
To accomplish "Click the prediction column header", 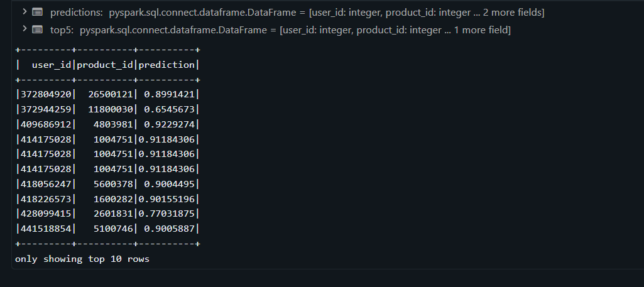I will 166,65.
